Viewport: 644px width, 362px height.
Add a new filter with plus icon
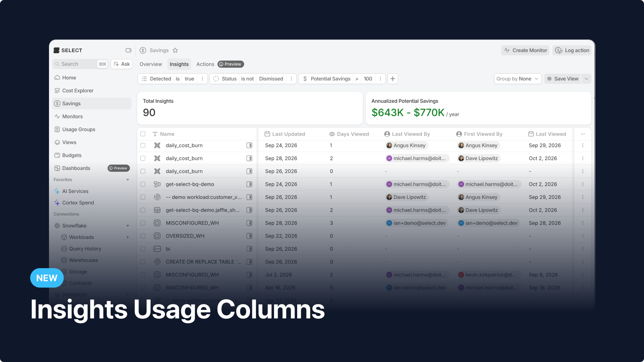[x=392, y=79]
